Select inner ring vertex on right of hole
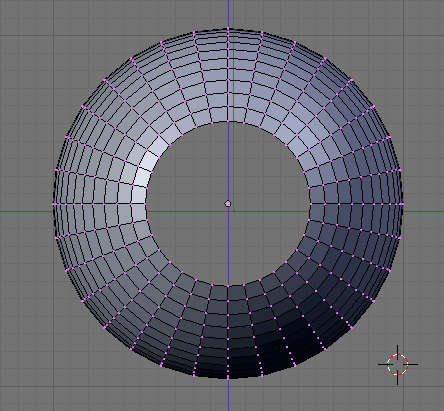 (x=310, y=203)
